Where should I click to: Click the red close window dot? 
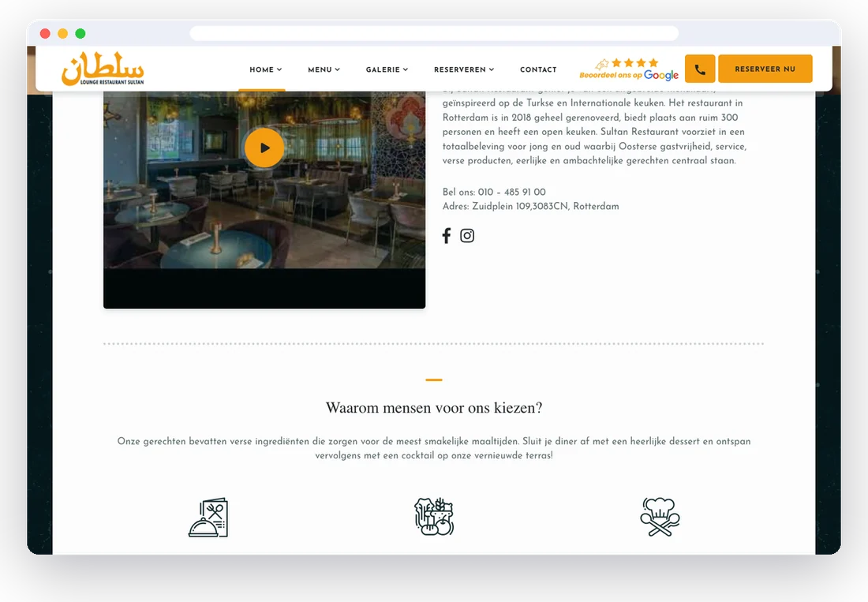(46, 34)
